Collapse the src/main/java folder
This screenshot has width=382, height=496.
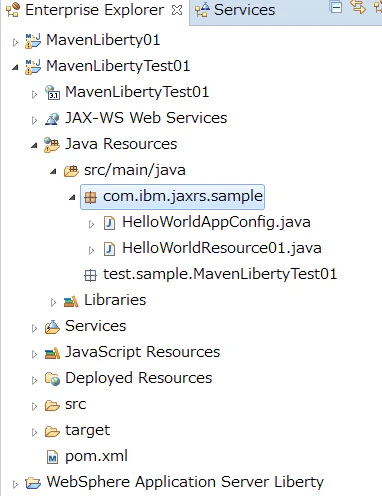[x=53, y=172]
